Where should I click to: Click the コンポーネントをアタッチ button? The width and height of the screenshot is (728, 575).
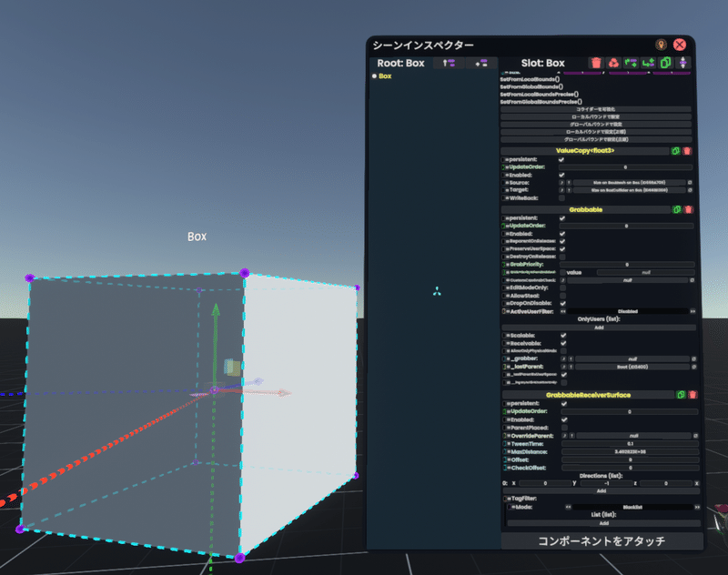[x=602, y=541]
